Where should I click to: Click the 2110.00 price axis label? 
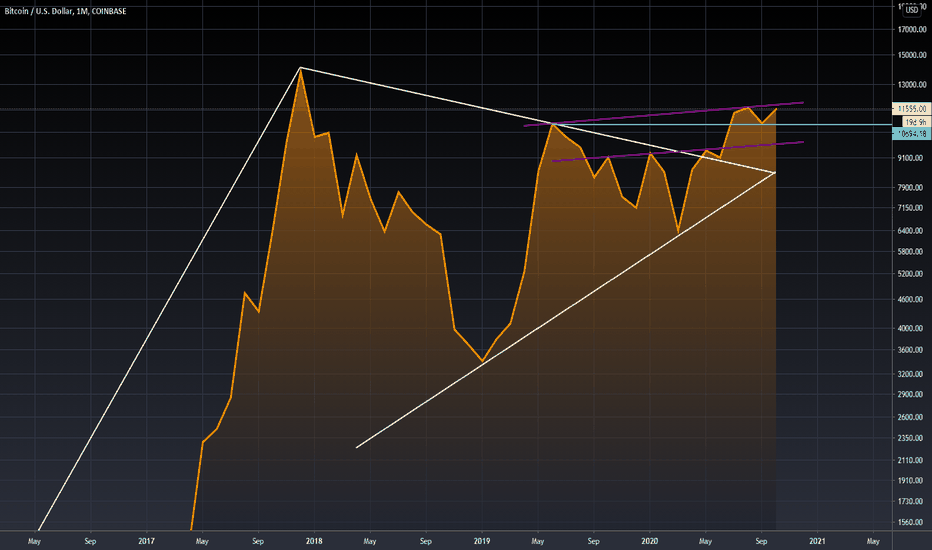pos(912,460)
